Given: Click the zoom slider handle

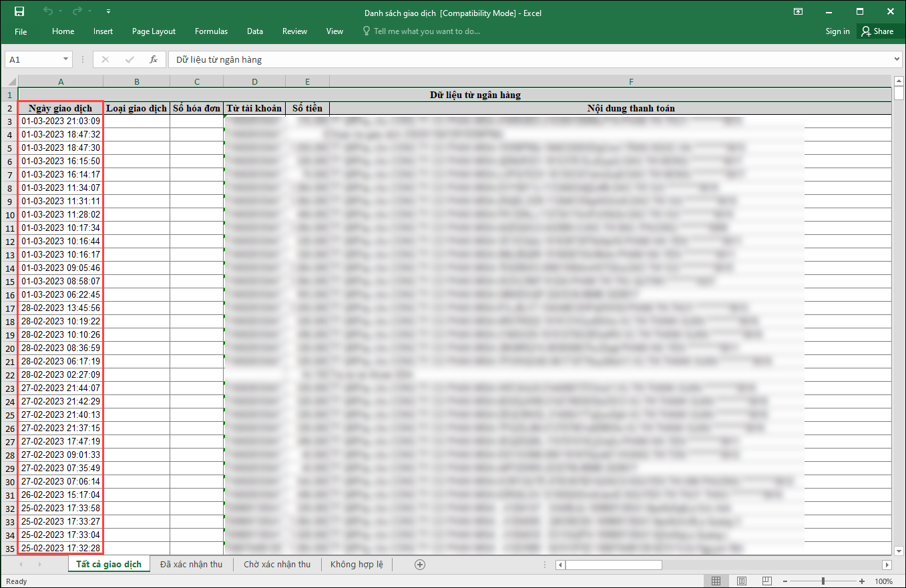Looking at the screenshot, I should [823, 581].
